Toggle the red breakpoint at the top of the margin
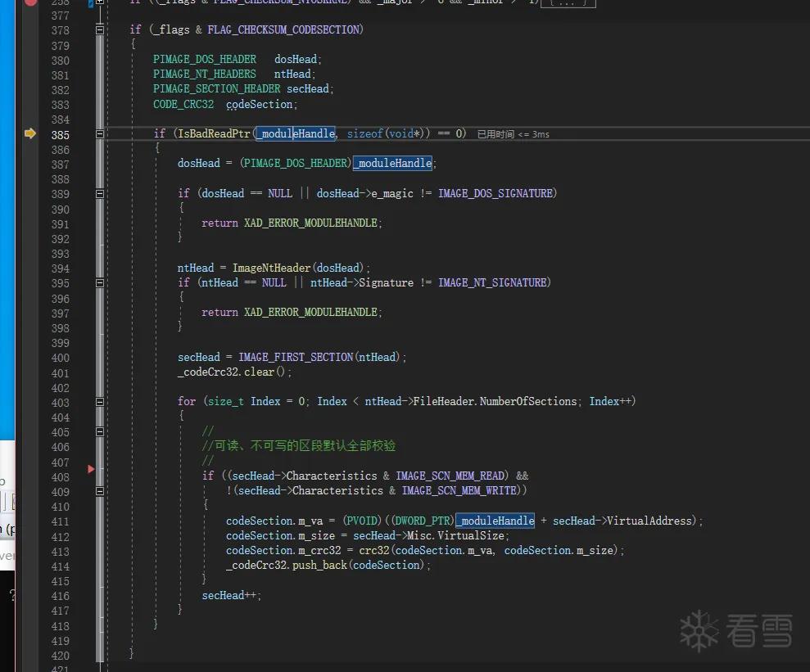The image size is (810, 672). (30, 2)
